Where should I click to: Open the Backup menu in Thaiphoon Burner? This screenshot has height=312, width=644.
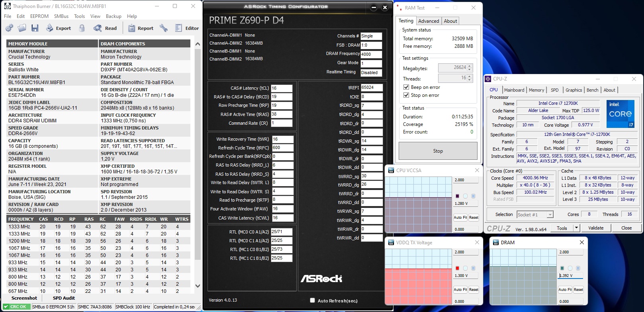pos(114,16)
